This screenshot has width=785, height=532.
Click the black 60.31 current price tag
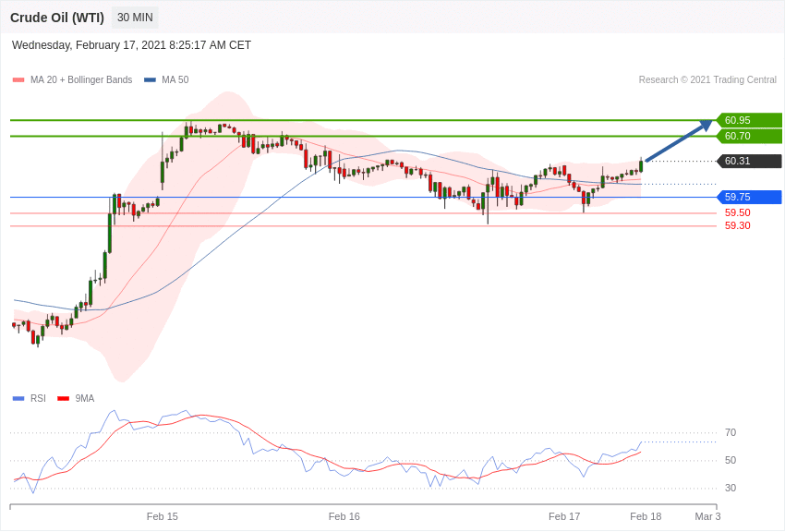(749, 161)
